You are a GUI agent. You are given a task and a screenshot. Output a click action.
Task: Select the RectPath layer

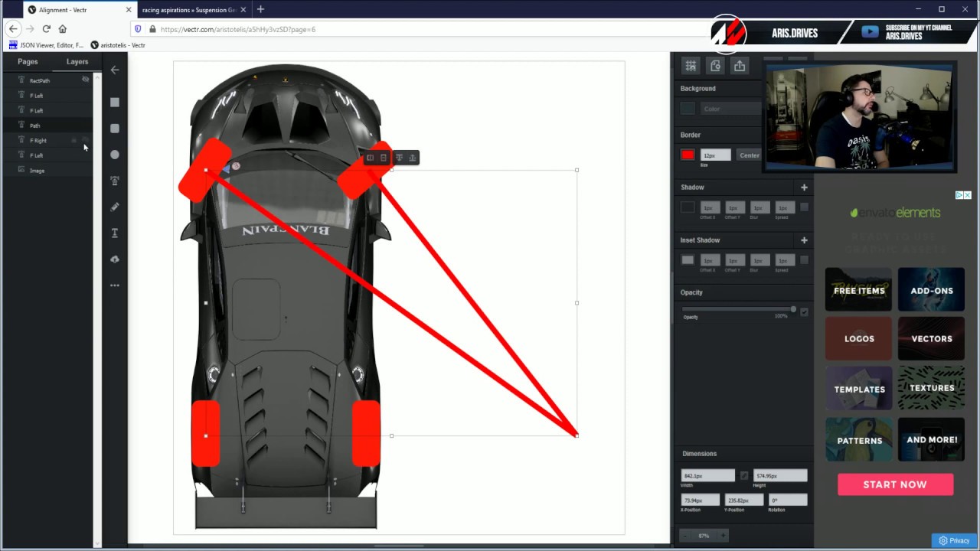pyautogui.click(x=46, y=80)
